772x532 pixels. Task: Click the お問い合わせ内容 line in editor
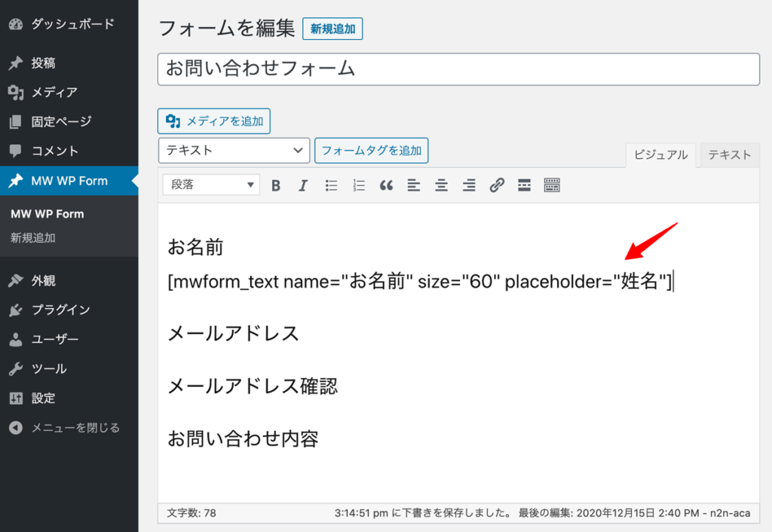click(x=244, y=439)
